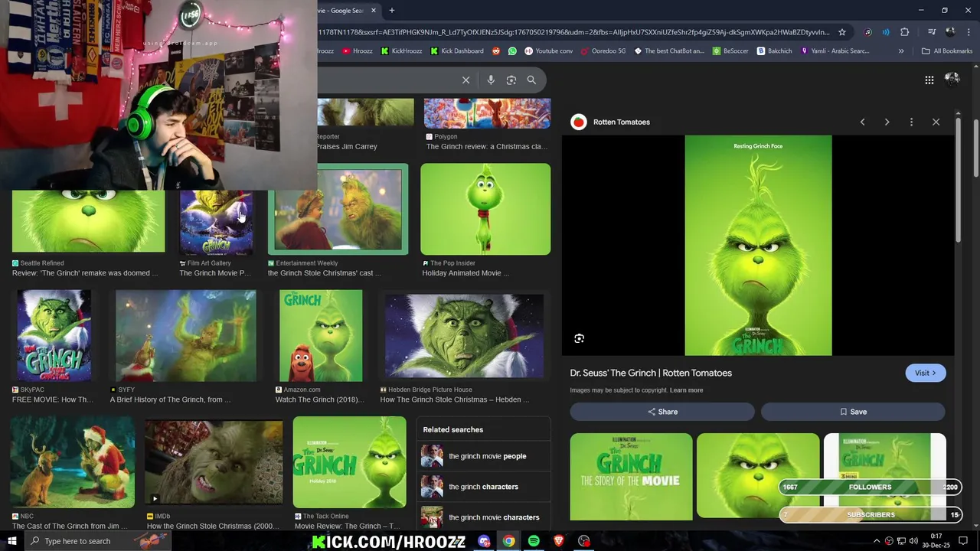
Task: Show hidden system tray icons
Action: point(877,541)
